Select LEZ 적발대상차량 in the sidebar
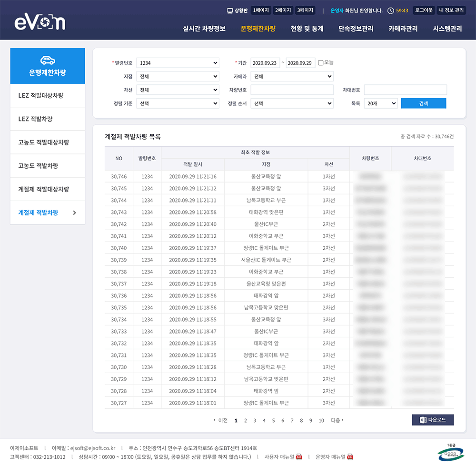Image resolution: width=476 pixels, height=466 pixels. [40, 96]
